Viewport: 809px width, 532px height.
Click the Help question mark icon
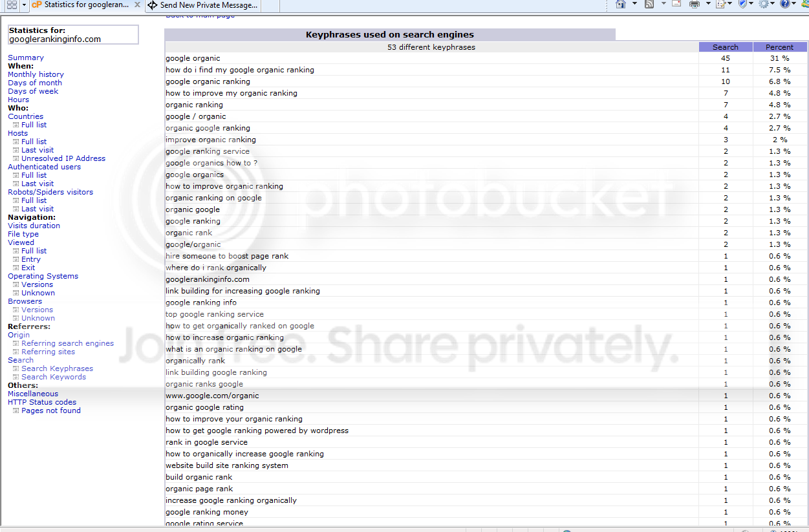(785, 4)
